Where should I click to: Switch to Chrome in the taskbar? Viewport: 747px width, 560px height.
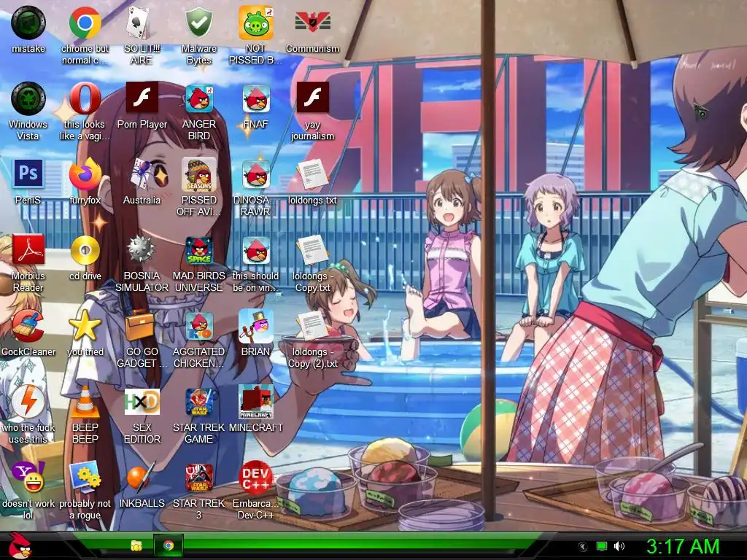point(169,545)
